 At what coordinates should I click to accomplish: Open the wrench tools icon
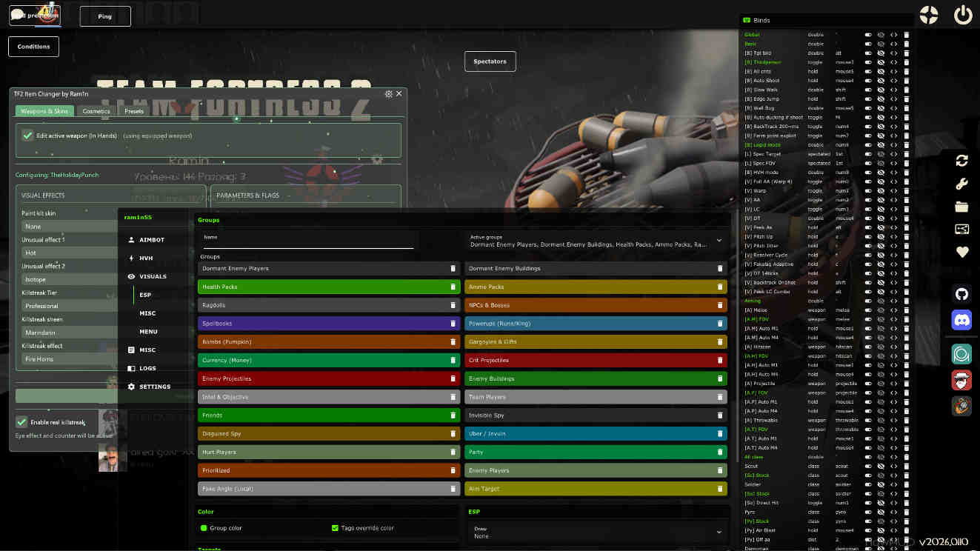pos(961,184)
